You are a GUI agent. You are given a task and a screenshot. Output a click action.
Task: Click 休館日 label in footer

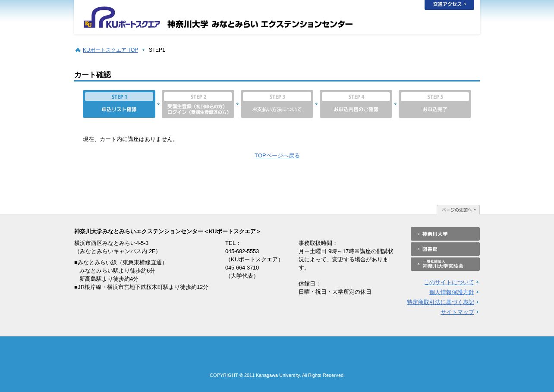point(310,284)
